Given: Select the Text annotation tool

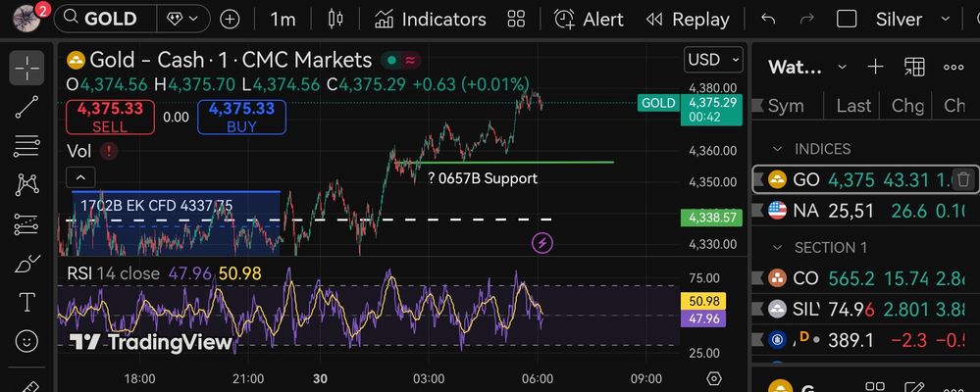Looking at the screenshot, I should (x=26, y=303).
